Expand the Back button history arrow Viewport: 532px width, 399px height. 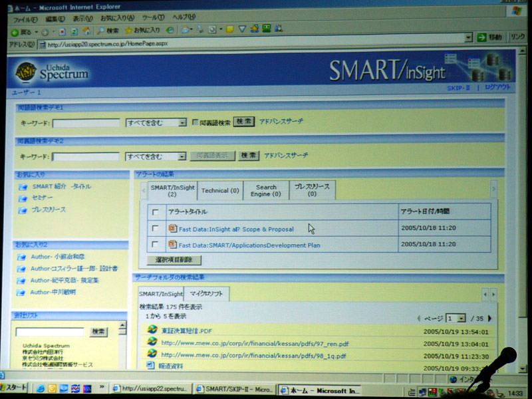(36, 32)
